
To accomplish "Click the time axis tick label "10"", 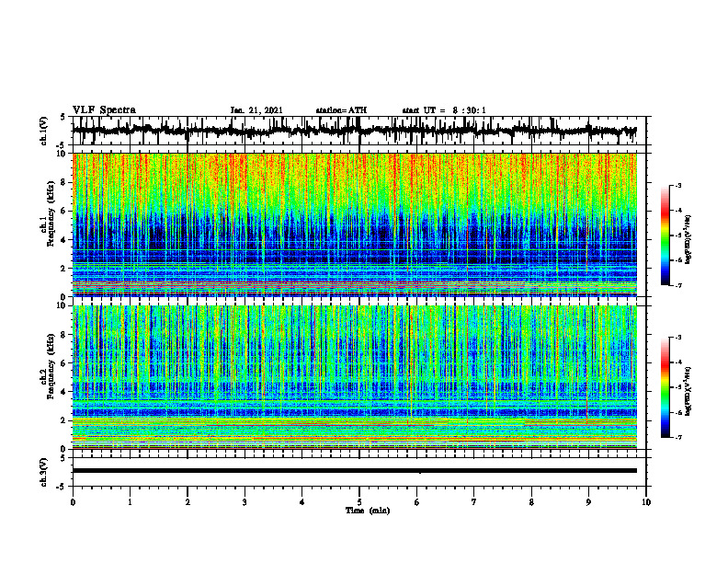I will (x=646, y=502).
